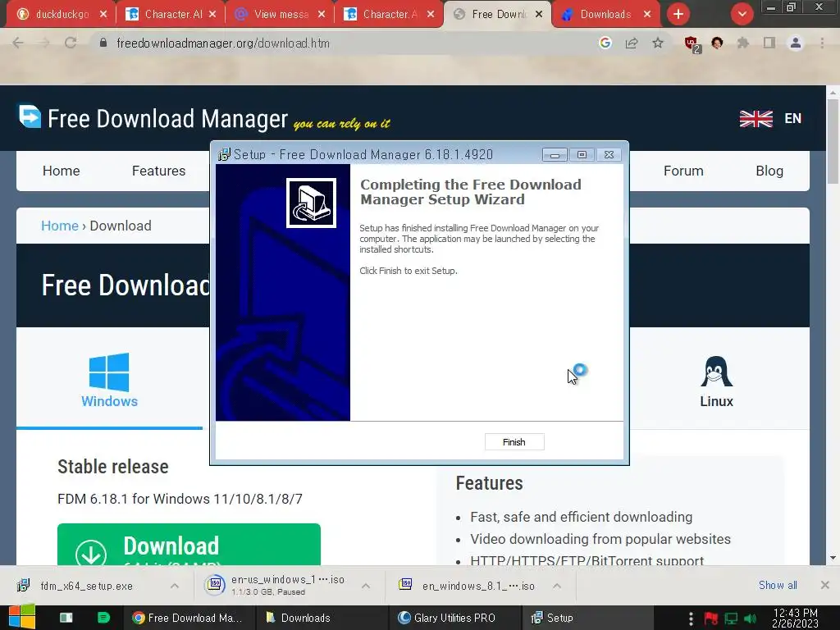Screen dimensions: 840x630
Task: Click the green pinned taskbar icon
Action: [103, 618]
